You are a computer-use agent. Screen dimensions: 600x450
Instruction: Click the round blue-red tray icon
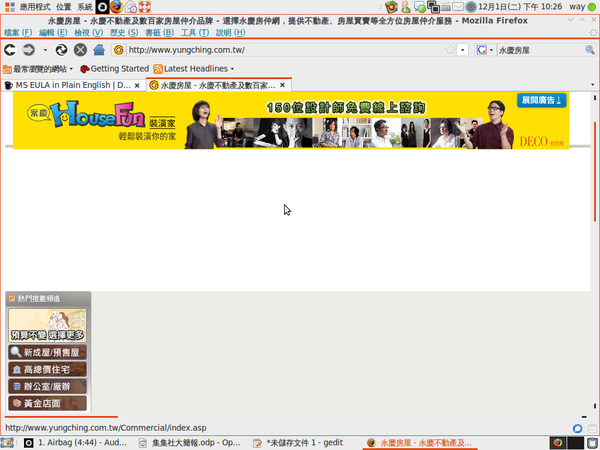pos(471,7)
